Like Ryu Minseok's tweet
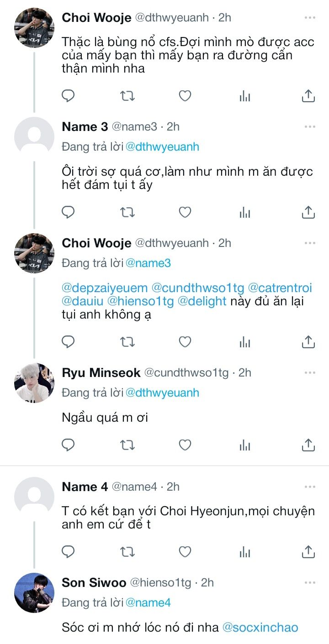 185,445
